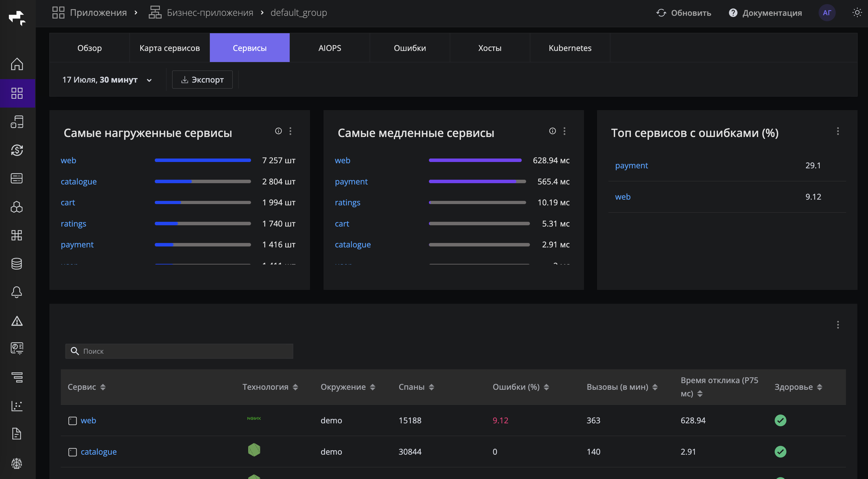Screen dimensions: 868x479
Task: Toggle light theme sun icon
Action: click(x=857, y=13)
